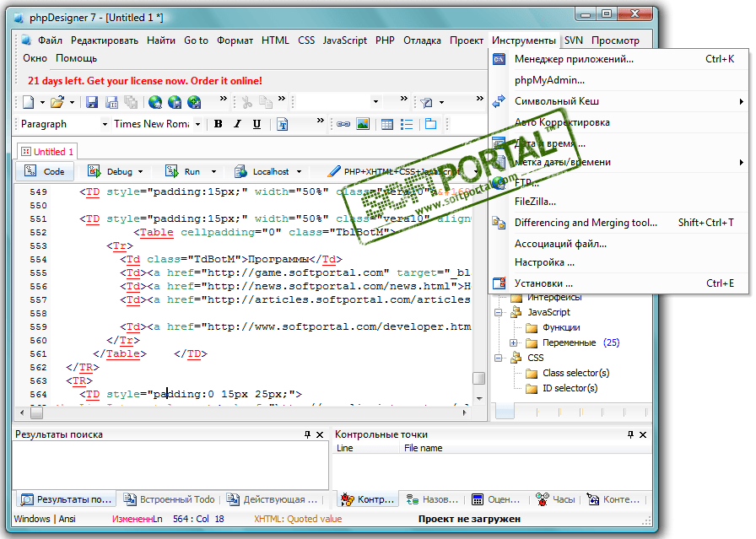Screen dimensions: 756x539
Task: Switch to Результаты поиска bottom tab
Action: (66, 499)
